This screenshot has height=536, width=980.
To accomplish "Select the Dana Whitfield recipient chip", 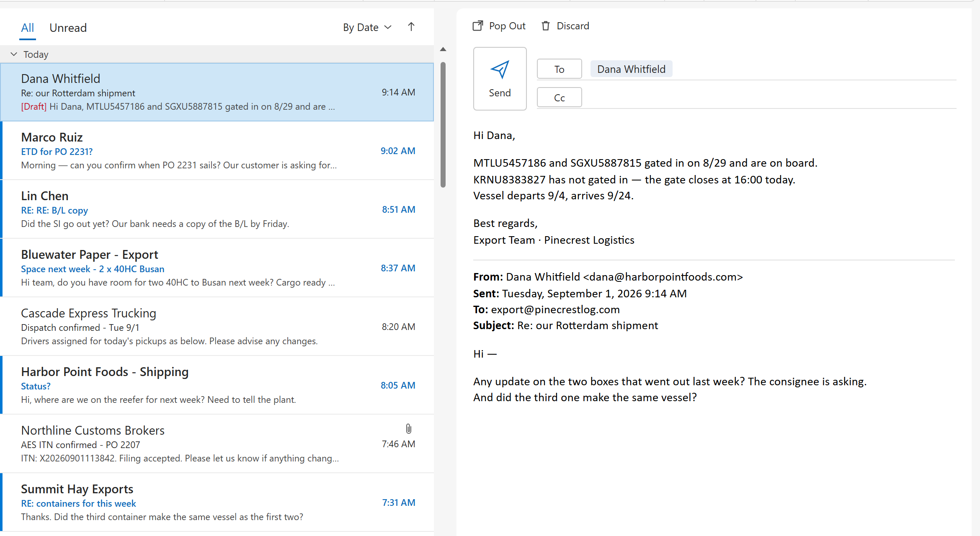I will (631, 69).
